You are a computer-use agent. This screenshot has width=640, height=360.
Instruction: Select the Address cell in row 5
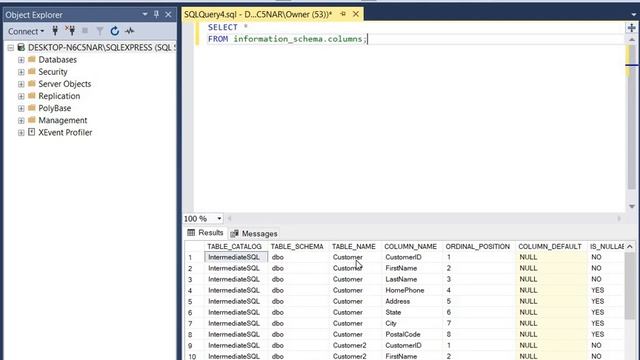(412, 301)
